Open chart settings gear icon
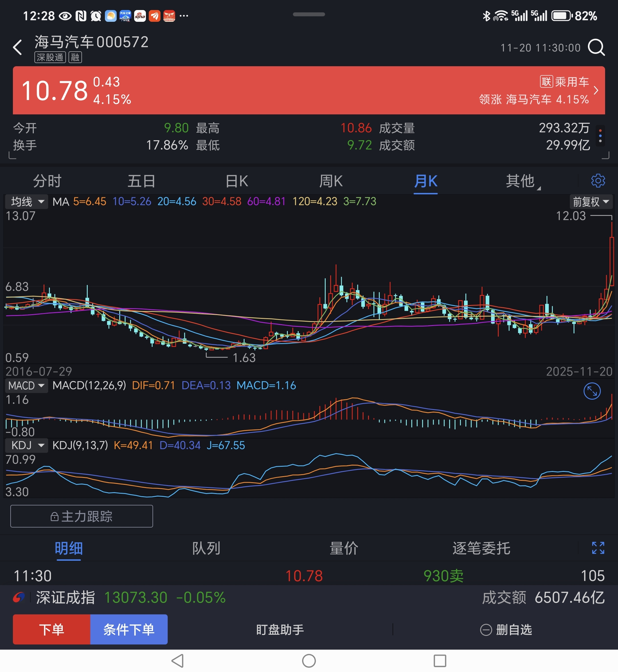The height and width of the screenshot is (672, 618). 598,181
